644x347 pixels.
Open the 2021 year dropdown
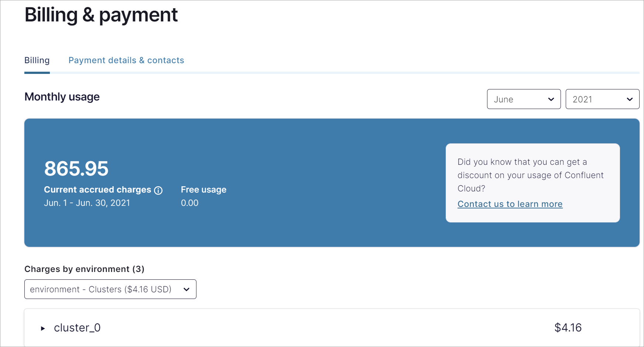click(x=602, y=99)
